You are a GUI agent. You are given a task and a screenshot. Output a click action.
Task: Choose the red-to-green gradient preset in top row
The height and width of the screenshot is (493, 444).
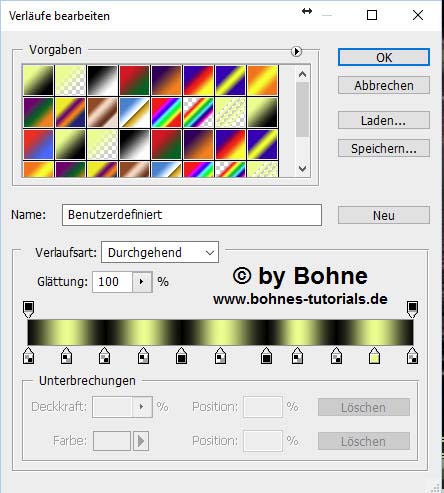pos(134,80)
